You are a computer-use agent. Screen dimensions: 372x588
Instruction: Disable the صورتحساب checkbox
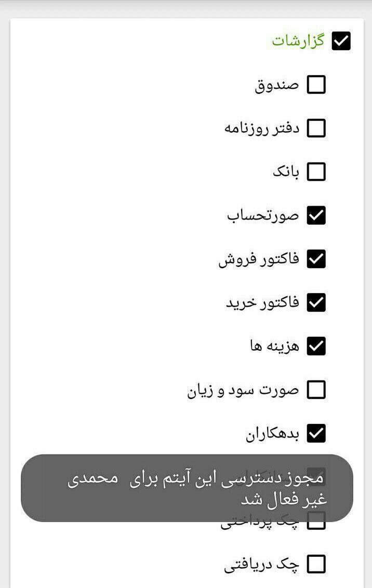(x=316, y=215)
